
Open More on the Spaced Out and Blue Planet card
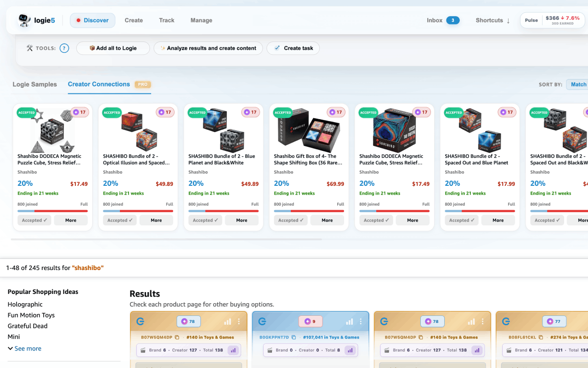click(x=498, y=220)
